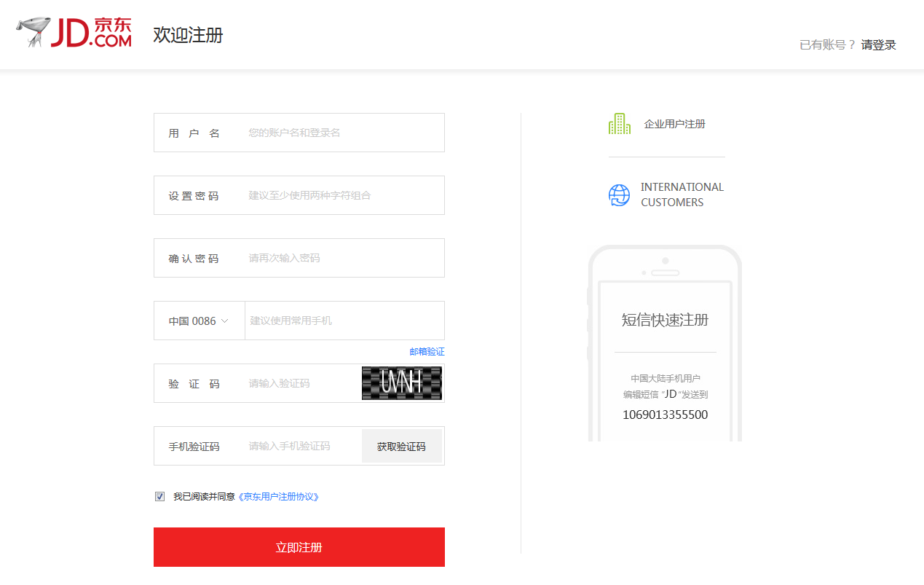Click 请登录 to go to login page
This screenshot has width=924, height=585.
[x=878, y=44]
